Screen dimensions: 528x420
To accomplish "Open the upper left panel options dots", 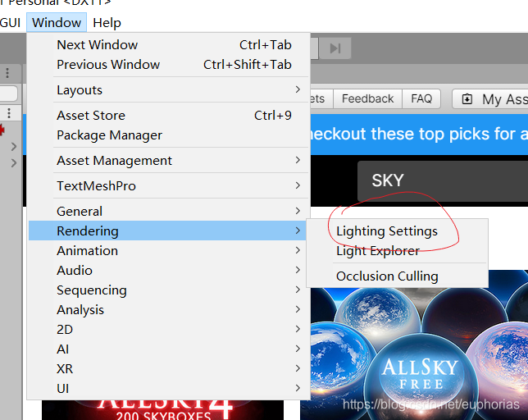I will (7, 73).
